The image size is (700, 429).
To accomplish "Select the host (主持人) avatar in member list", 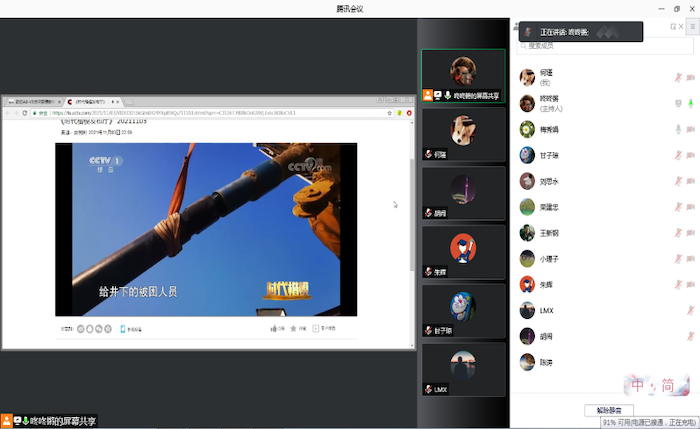I will pos(527,104).
